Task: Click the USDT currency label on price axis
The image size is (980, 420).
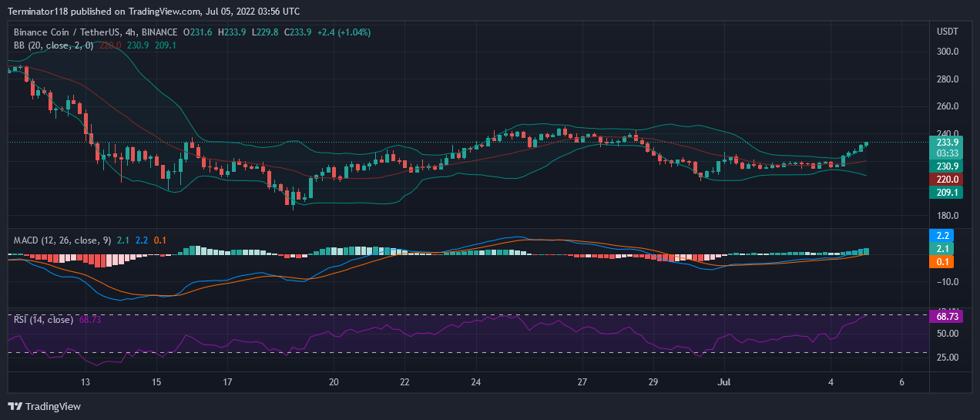Action: [946, 32]
